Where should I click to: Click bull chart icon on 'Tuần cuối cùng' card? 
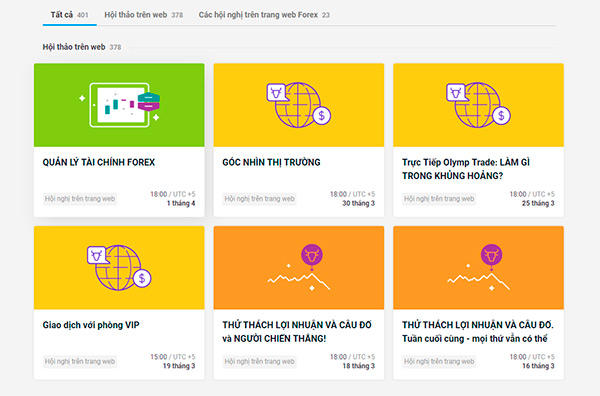[x=478, y=267]
